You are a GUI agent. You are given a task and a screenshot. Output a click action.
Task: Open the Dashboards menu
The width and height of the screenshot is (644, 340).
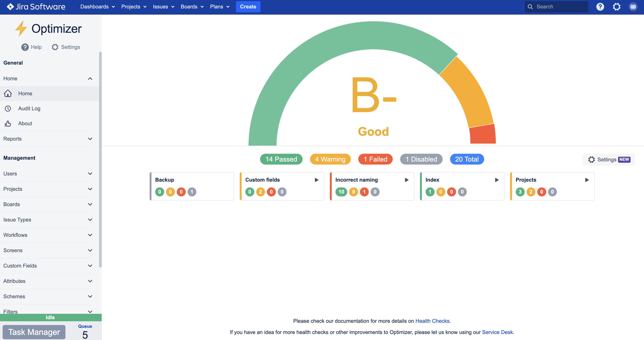pos(97,7)
